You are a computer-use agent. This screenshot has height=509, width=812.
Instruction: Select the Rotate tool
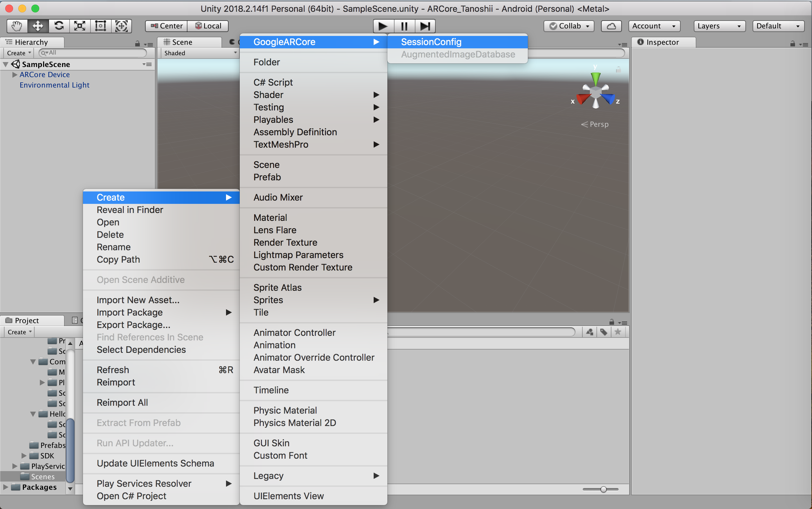coord(59,26)
